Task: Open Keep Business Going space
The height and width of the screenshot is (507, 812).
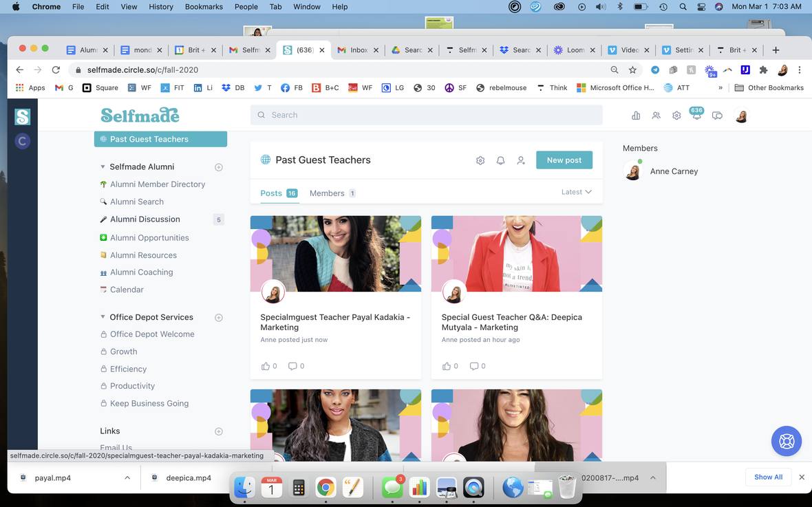Action: pos(149,403)
